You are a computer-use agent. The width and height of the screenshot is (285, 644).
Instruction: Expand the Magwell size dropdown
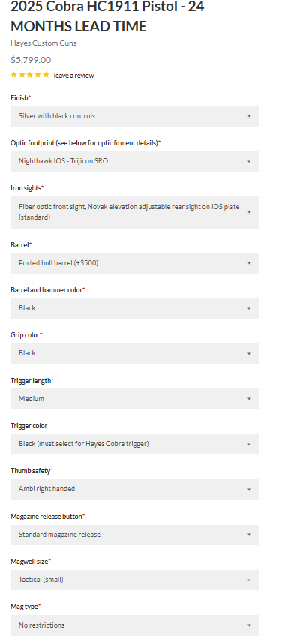tap(135, 580)
